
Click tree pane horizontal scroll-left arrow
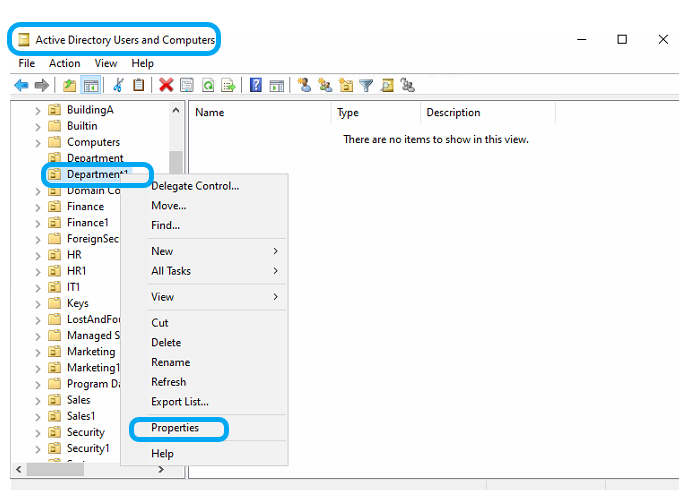(x=19, y=469)
